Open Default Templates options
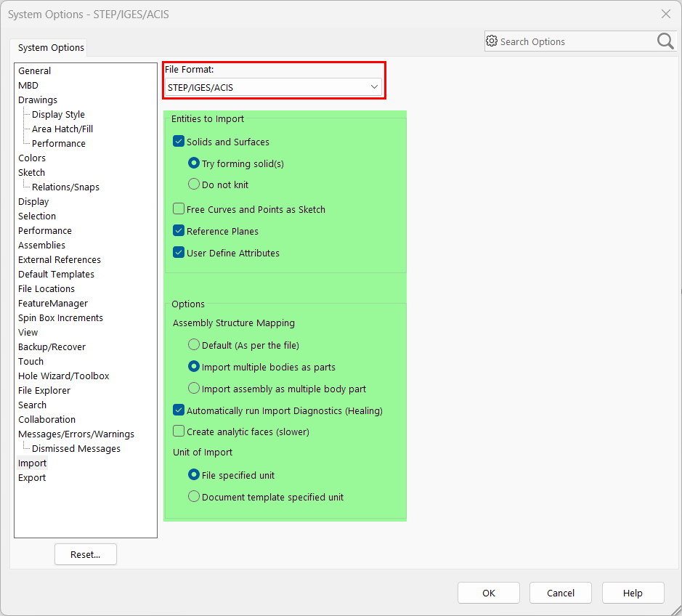This screenshot has width=682, height=616. coord(56,275)
